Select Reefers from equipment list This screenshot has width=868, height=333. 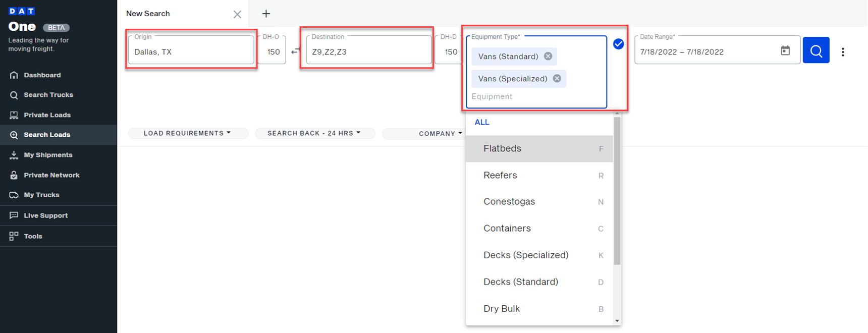(x=539, y=175)
